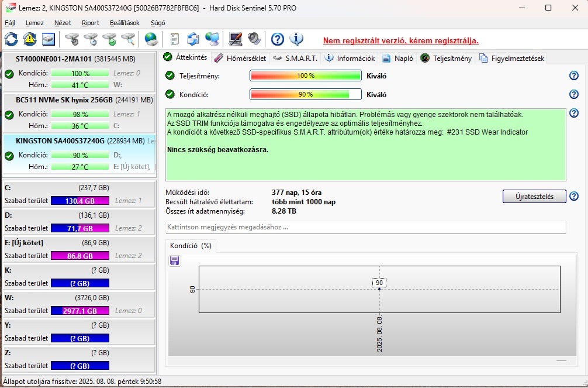The height and width of the screenshot is (388, 588).
Task: Open the Beállítások menu
Action: pyautogui.click(x=124, y=23)
